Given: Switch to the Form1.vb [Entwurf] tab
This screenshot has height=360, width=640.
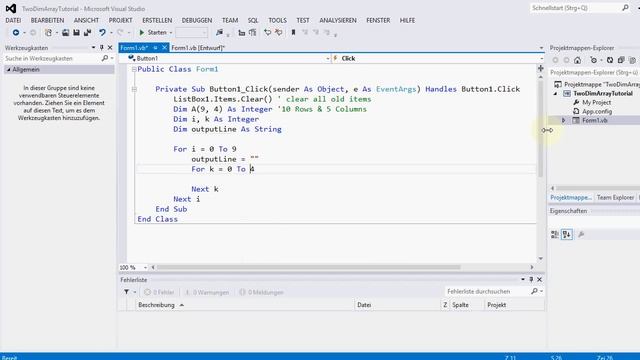Looking at the screenshot, I should pos(198,48).
